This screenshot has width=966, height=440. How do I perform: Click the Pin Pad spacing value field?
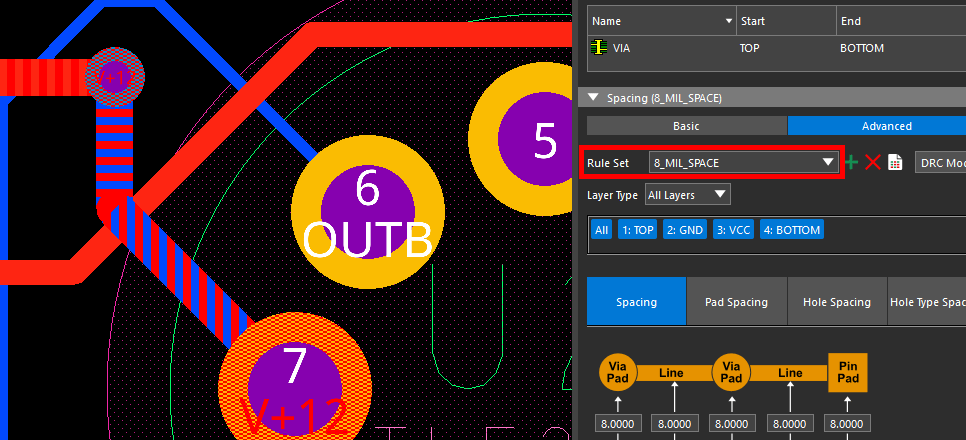[x=847, y=424]
